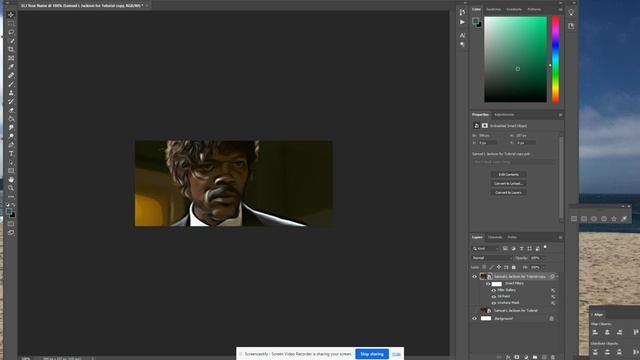The height and width of the screenshot is (360, 640).
Task: Select the Hand tool
Action: (x=11, y=180)
